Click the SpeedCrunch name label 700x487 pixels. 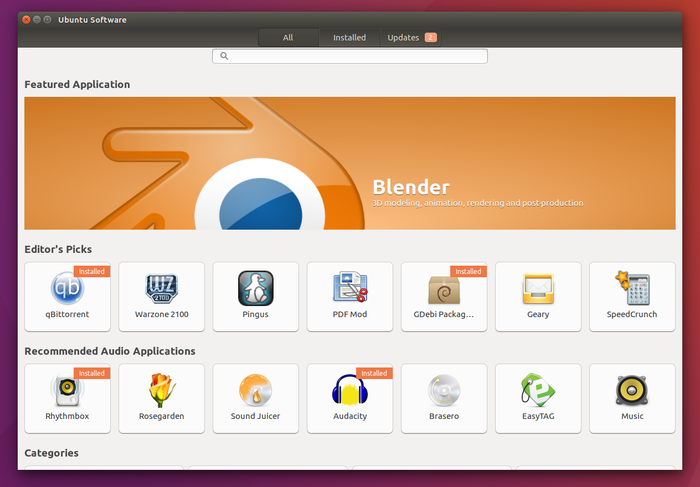pyautogui.click(x=632, y=314)
